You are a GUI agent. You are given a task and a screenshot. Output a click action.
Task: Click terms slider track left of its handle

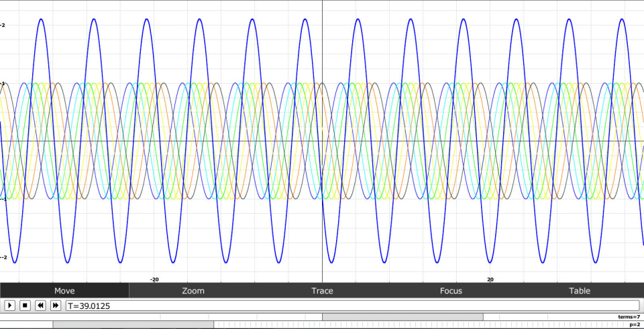point(161,317)
